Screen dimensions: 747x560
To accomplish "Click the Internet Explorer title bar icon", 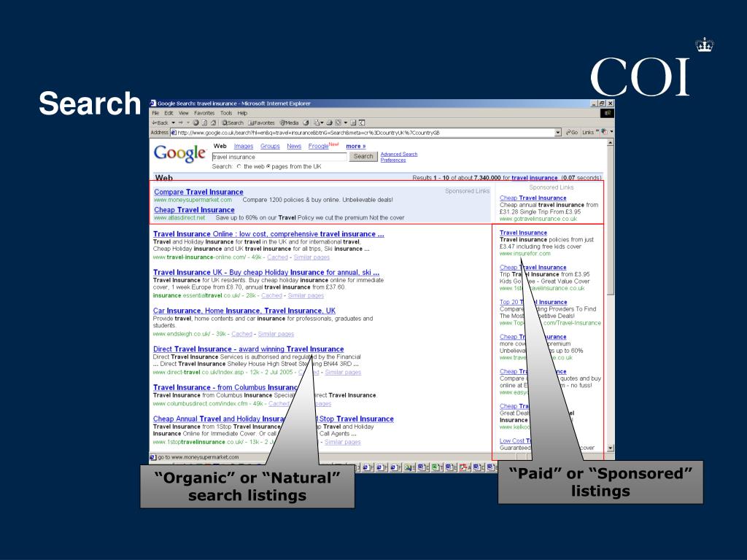I will coord(153,104).
